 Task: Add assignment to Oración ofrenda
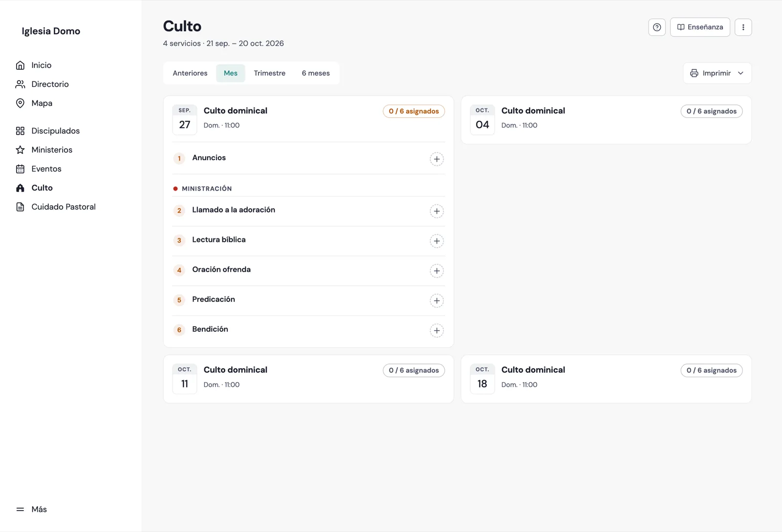point(436,271)
